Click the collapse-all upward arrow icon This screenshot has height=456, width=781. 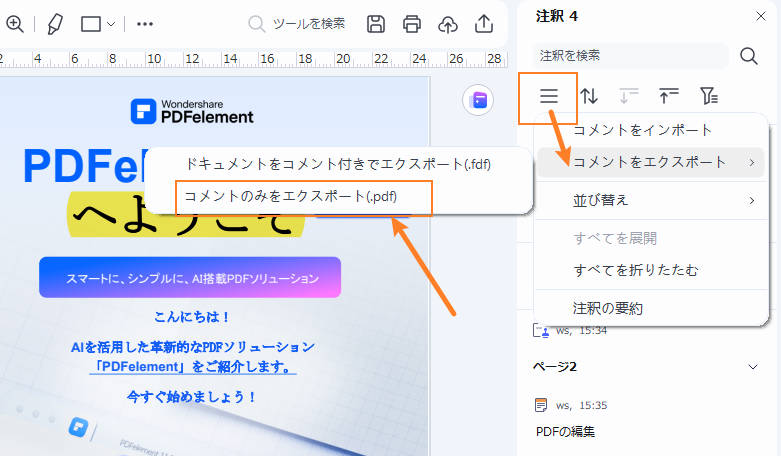pyautogui.click(x=668, y=96)
